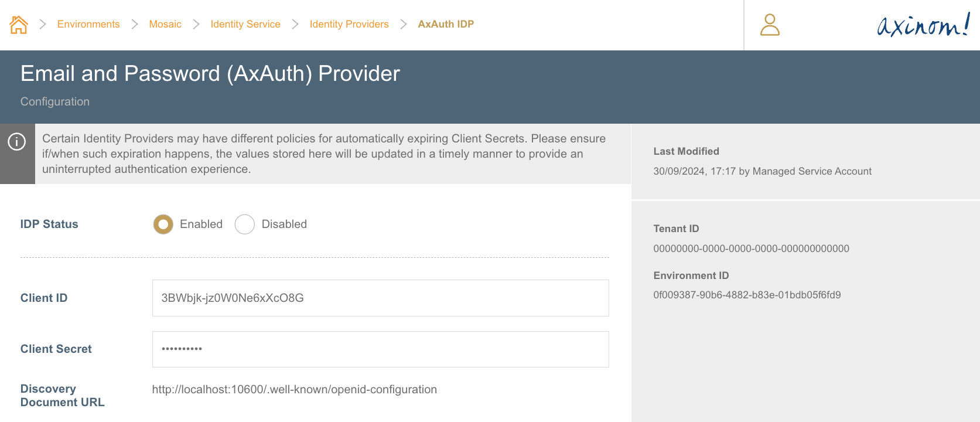The image size is (980, 422).
Task: Click the Disabled label text
Action: [284, 224]
